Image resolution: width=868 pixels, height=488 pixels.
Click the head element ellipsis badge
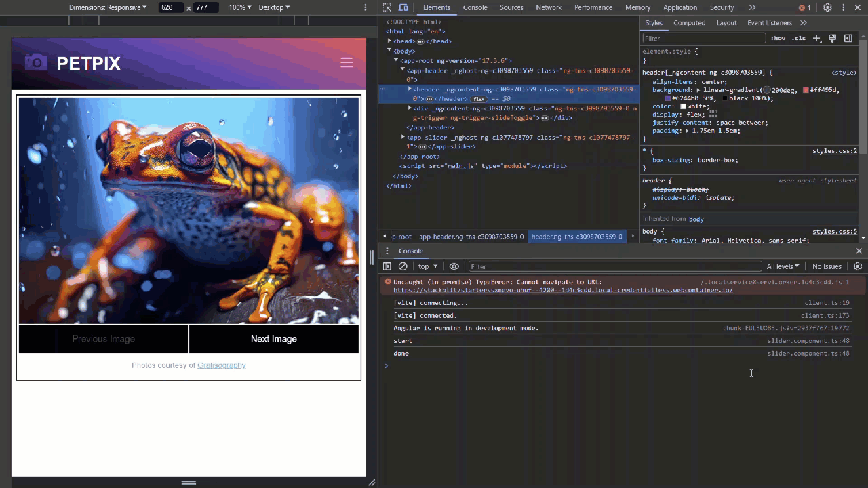pos(420,41)
